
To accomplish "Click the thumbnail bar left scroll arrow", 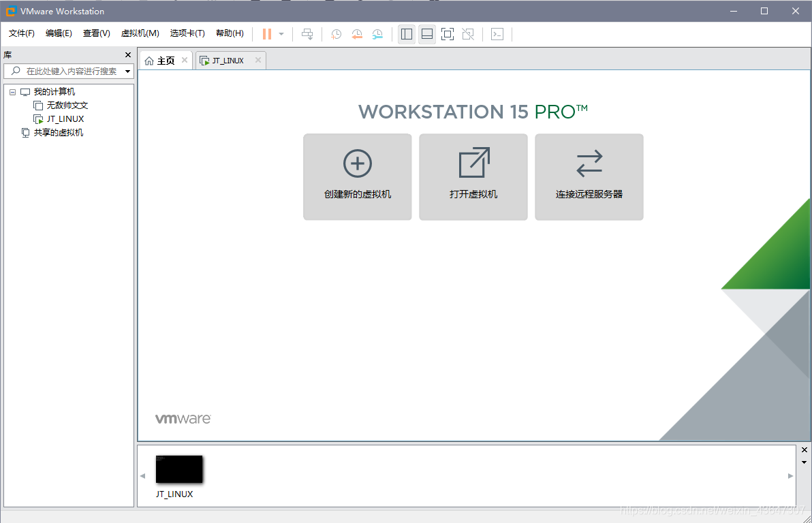I will 142,476.
